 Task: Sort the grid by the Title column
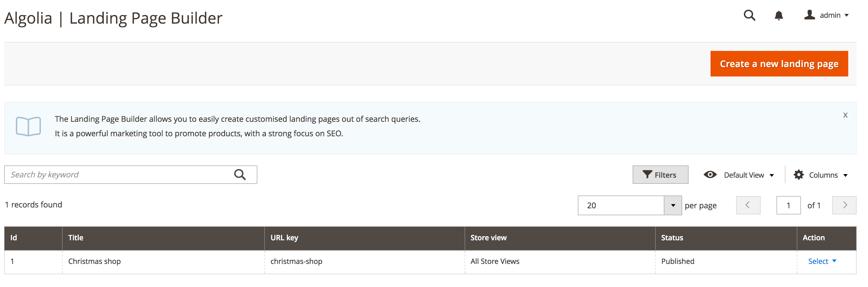[75, 237]
